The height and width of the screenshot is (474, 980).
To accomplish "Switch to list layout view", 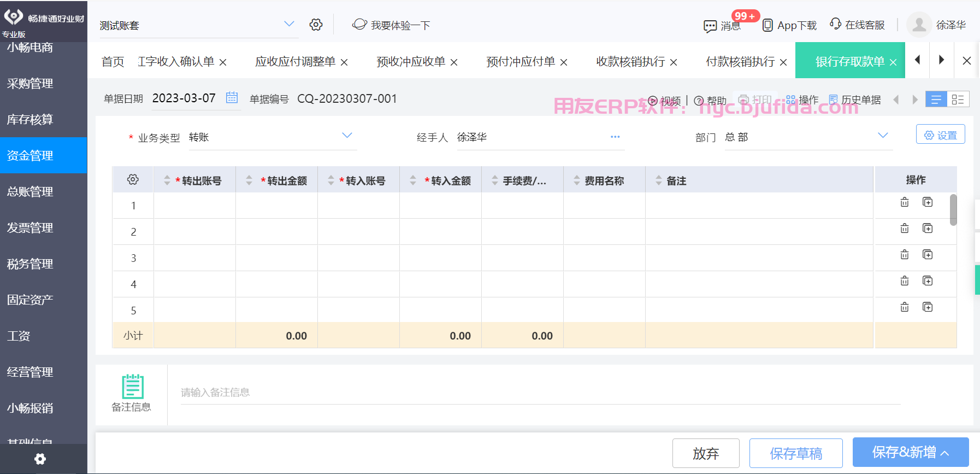I will pos(936,100).
